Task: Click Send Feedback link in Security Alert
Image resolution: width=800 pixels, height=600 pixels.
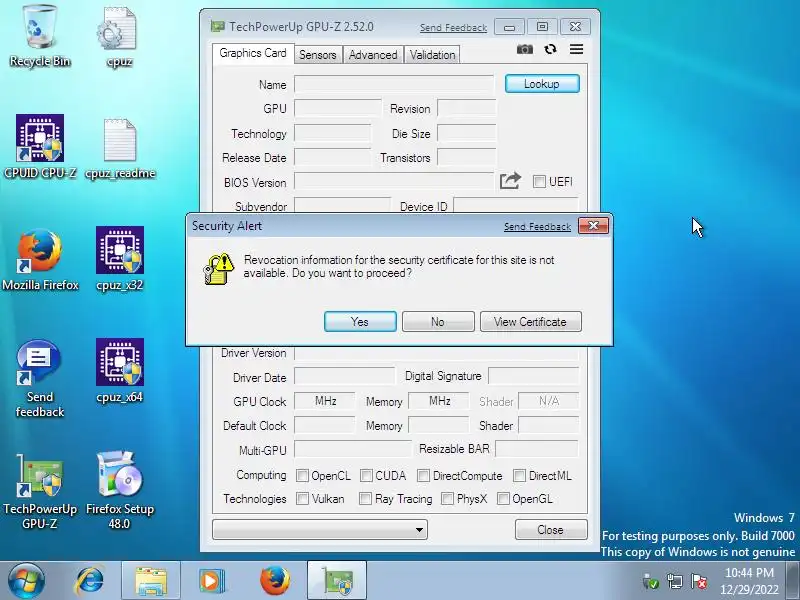Action: pos(537,227)
